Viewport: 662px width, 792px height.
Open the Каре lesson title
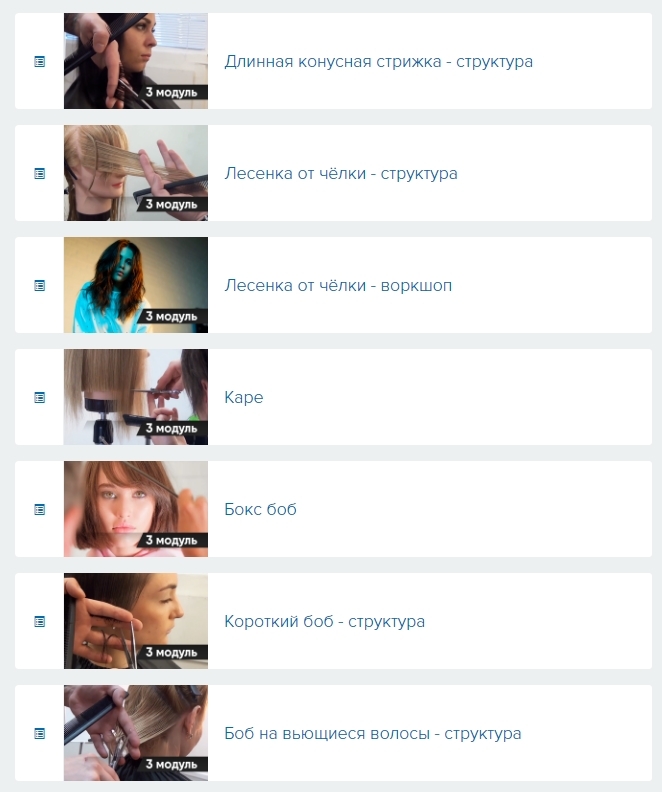click(x=244, y=398)
